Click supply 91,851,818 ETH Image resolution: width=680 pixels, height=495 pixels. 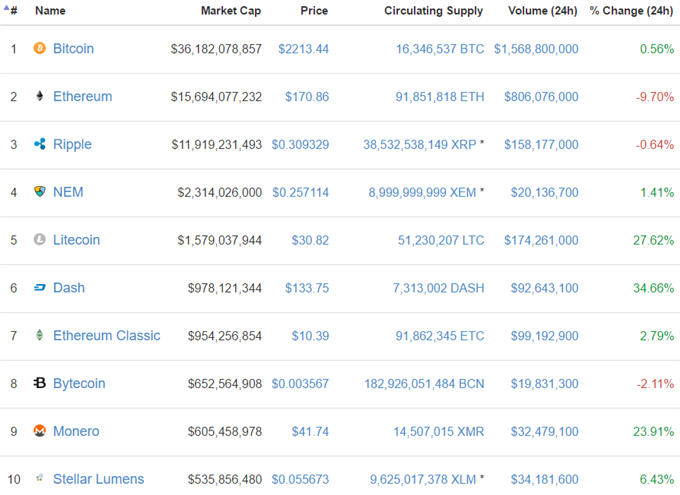point(440,97)
